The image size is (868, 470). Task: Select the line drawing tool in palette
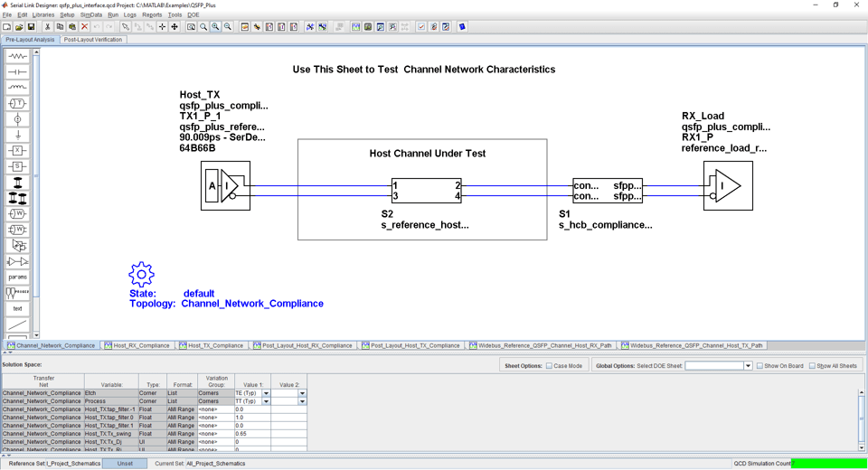pyautogui.click(x=18, y=324)
